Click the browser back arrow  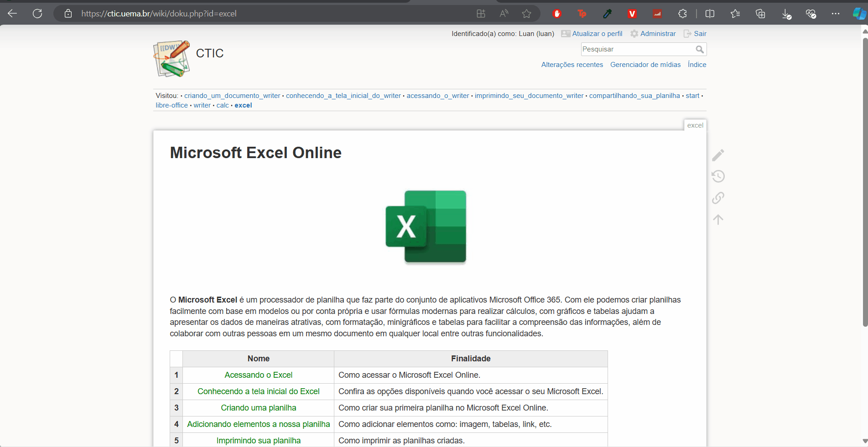pyautogui.click(x=12, y=14)
